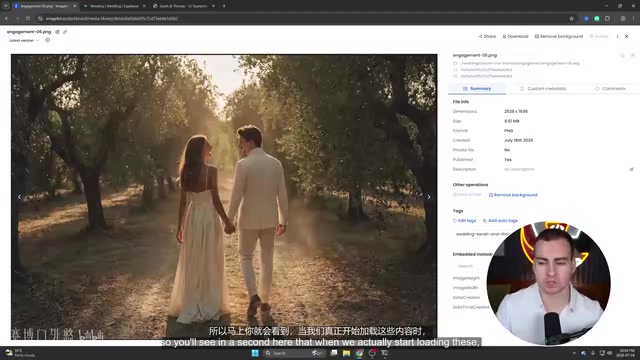Go to the next image arrow
640x360 pixels.
point(429,197)
